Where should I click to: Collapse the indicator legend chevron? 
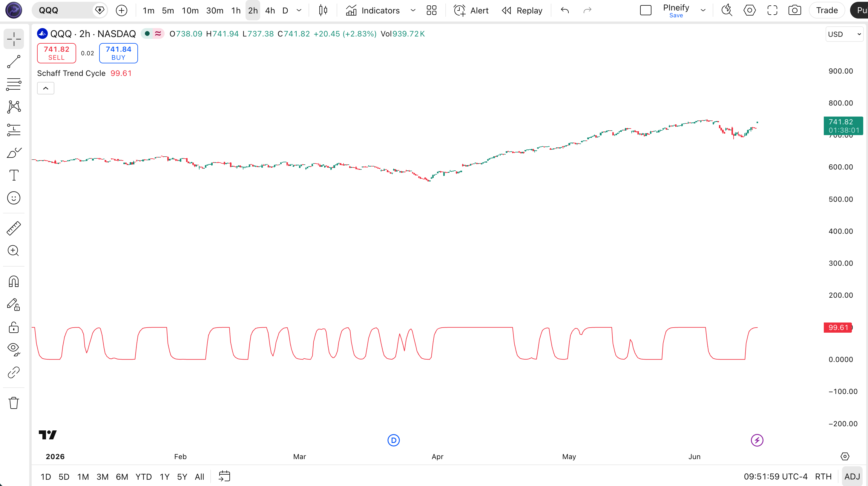pyautogui.click(x=45, y=88)
